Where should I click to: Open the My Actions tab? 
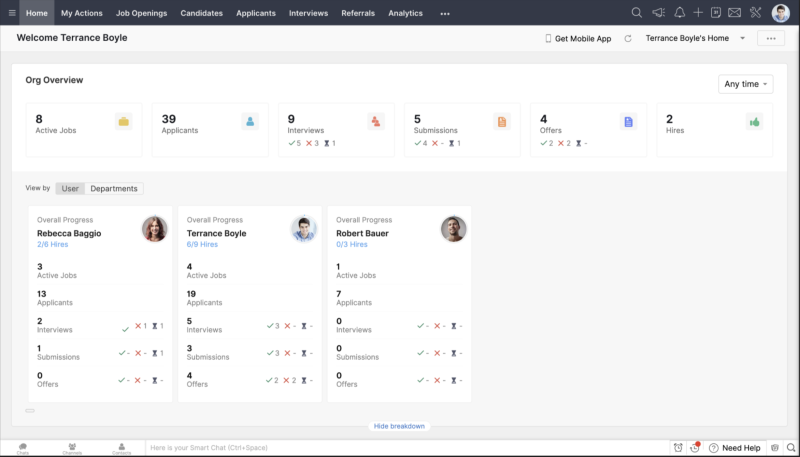coord(82,13)
